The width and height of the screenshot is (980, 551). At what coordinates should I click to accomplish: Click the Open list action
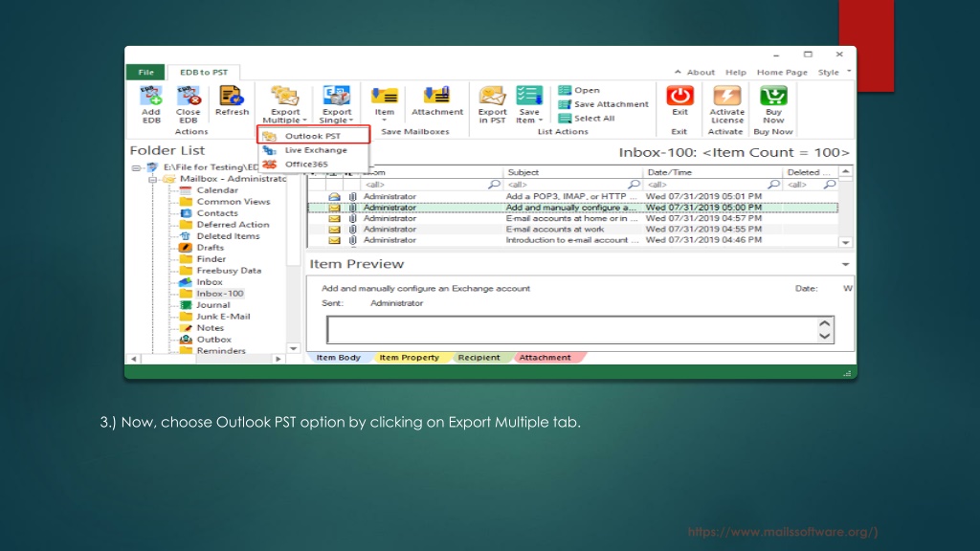click(x=579, y=90)
